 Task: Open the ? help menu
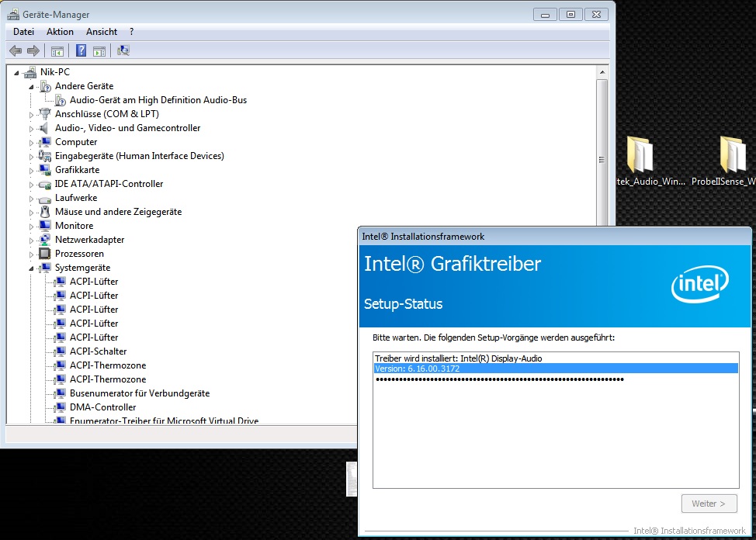coord(132,32)
